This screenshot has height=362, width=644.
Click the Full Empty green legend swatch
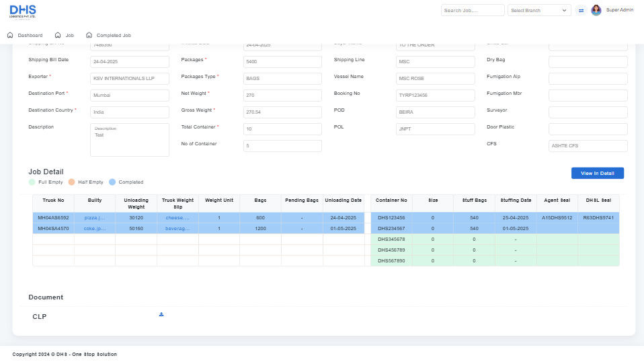point(32,182)
